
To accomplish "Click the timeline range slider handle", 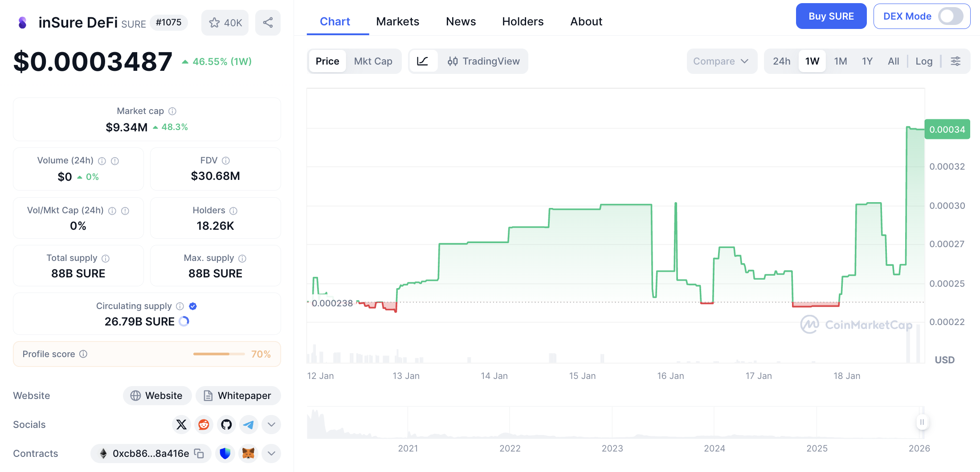I will [922, 422].
